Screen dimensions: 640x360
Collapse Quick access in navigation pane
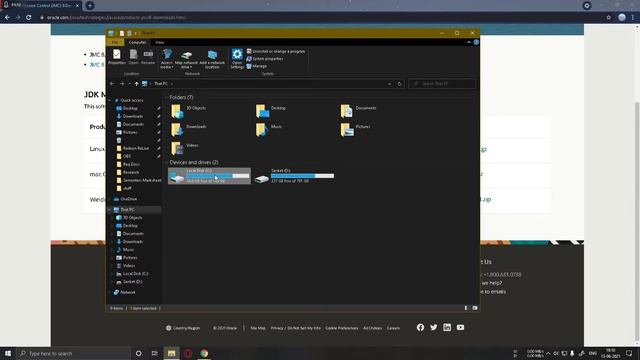[x=110, y=100]
